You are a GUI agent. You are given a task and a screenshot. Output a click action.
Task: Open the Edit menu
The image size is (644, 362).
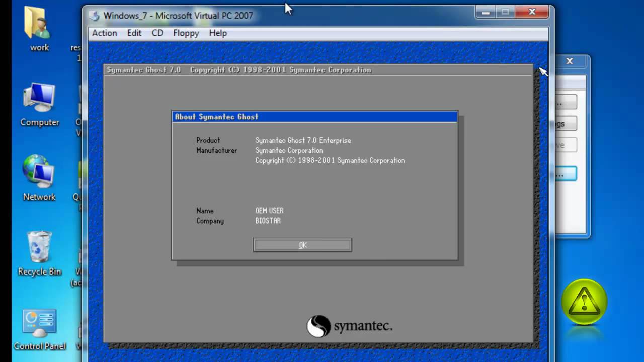click(x=134, y=33)
